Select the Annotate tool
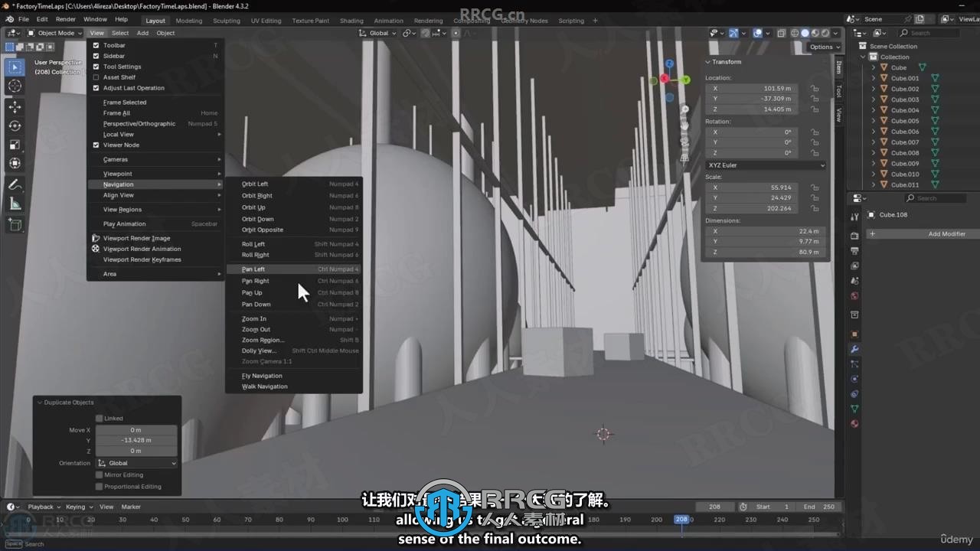The width and height of the screenshot is (980, 551). [15, 184]
